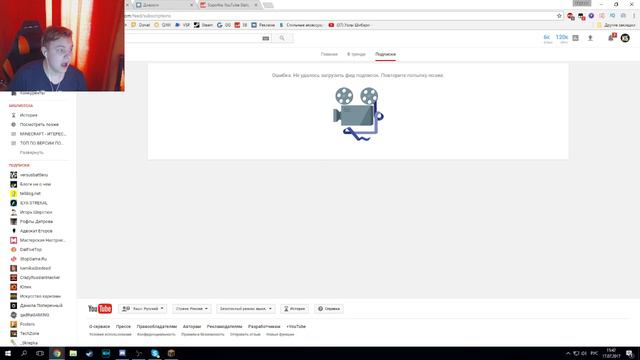
Task: Open the Конфиденциальность footer link
Action: (156, 334)
